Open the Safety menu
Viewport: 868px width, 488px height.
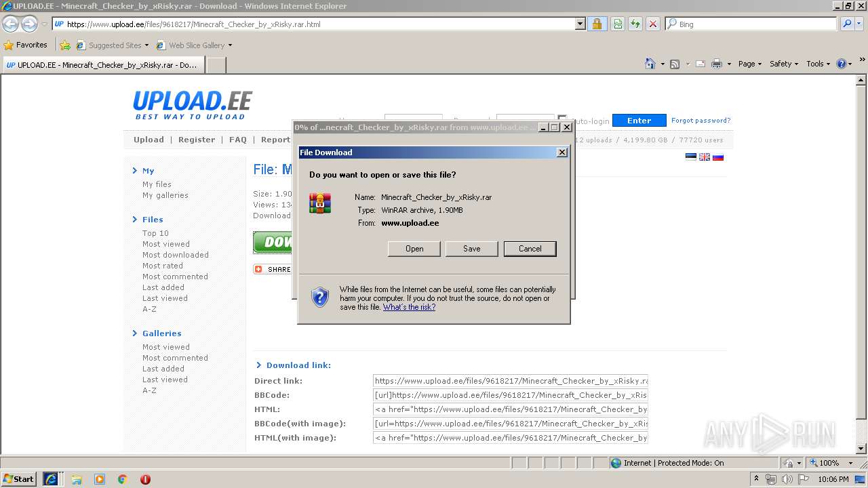point(784,64)
